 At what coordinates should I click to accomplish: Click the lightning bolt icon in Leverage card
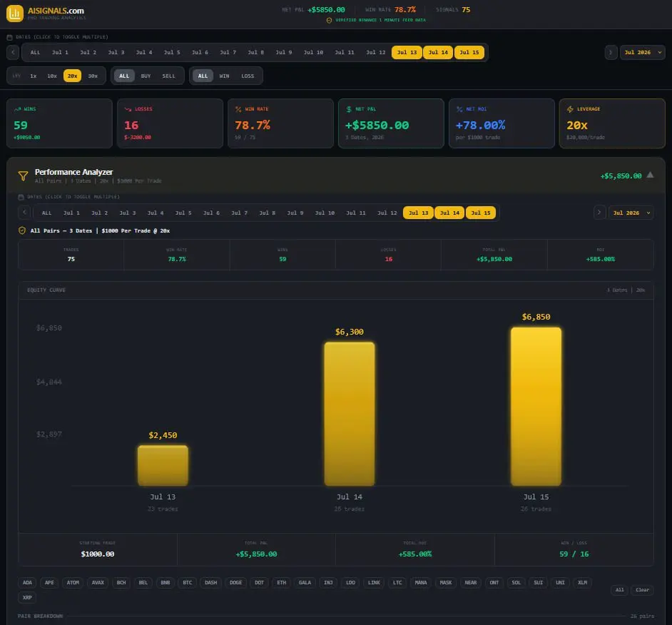click(570, 109)
